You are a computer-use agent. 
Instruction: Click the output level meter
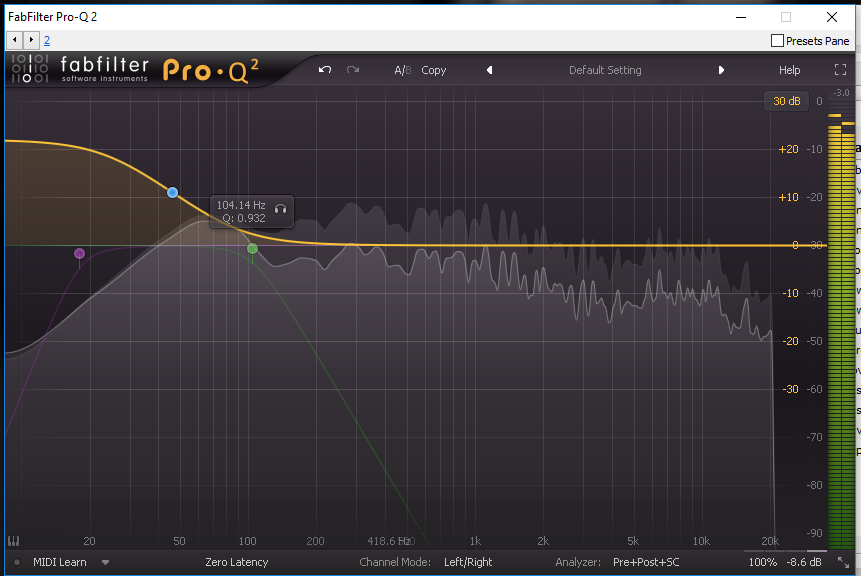(x=841, y=329)
